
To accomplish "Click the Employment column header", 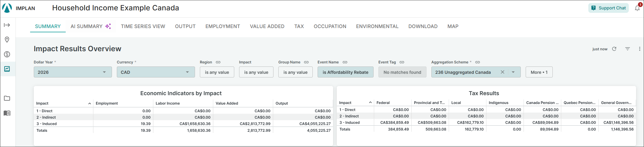I will [123, 103].
